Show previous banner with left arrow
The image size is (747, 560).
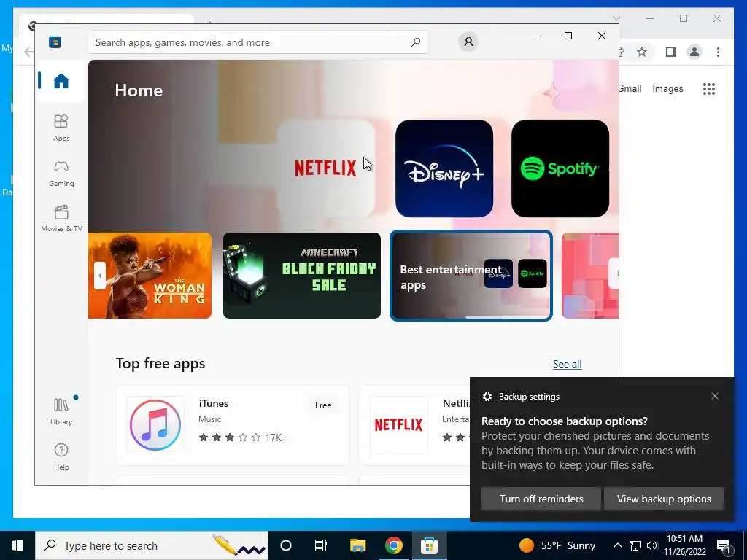click(x=99, y=275)
